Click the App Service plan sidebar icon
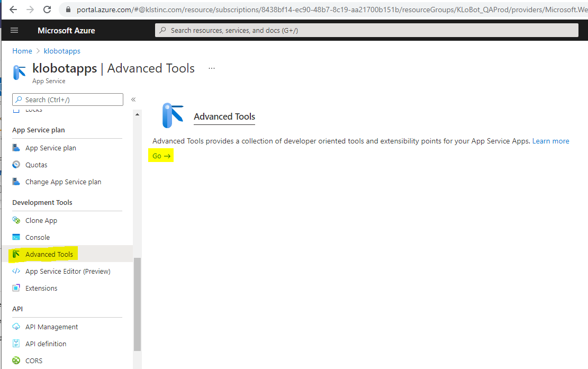 click(x=16, y=148)
